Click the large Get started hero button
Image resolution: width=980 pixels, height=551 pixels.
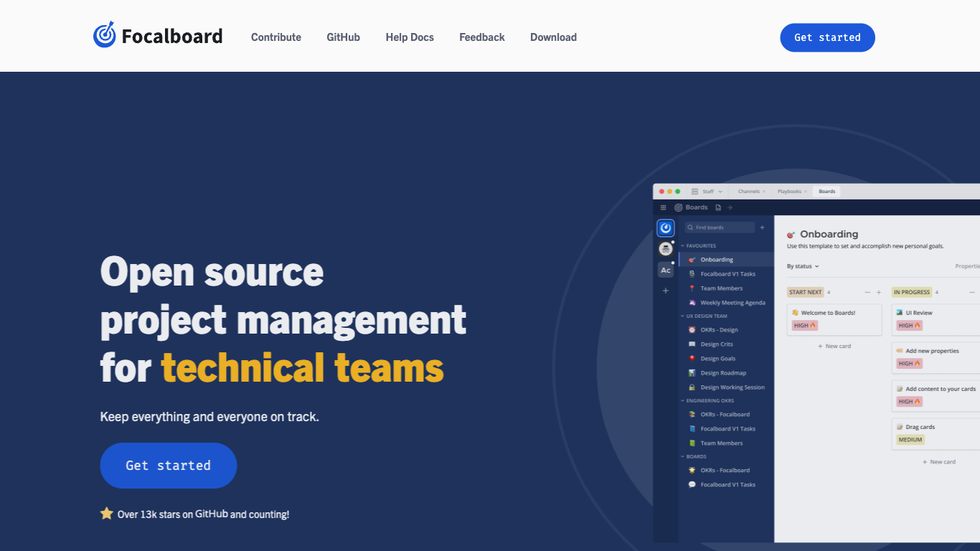click(169, 466)
